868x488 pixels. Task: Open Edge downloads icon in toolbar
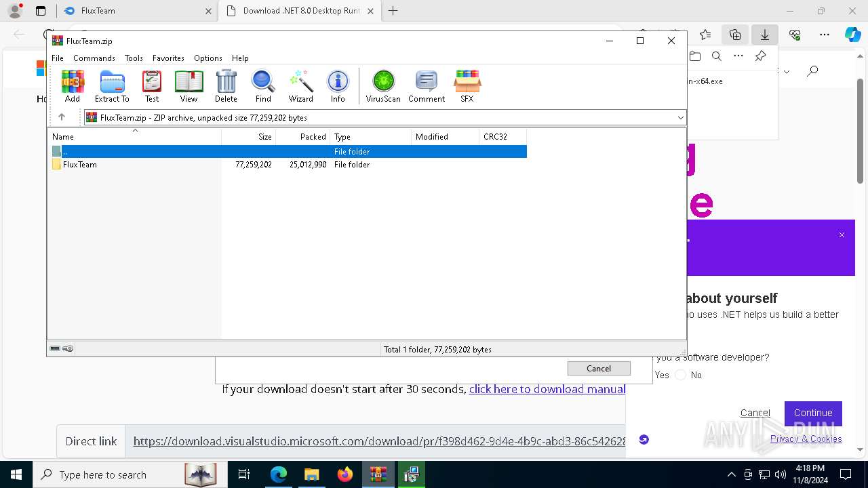click(765, 35)
